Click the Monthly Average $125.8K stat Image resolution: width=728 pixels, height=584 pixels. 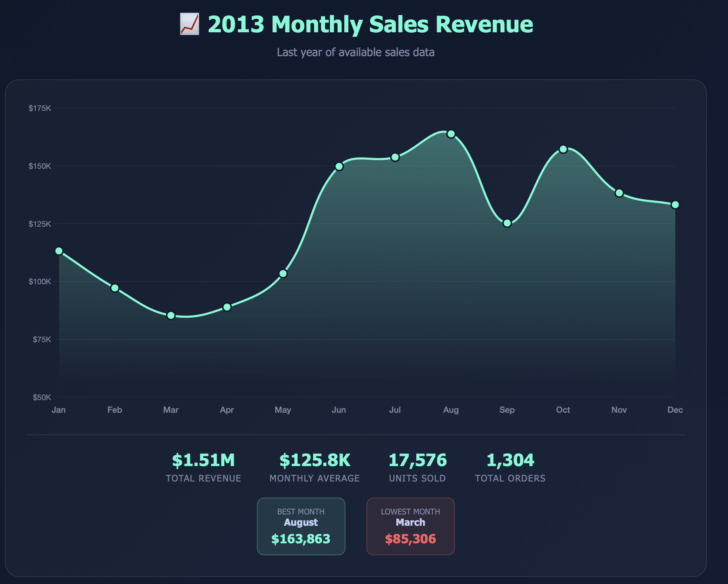(315, 460)
